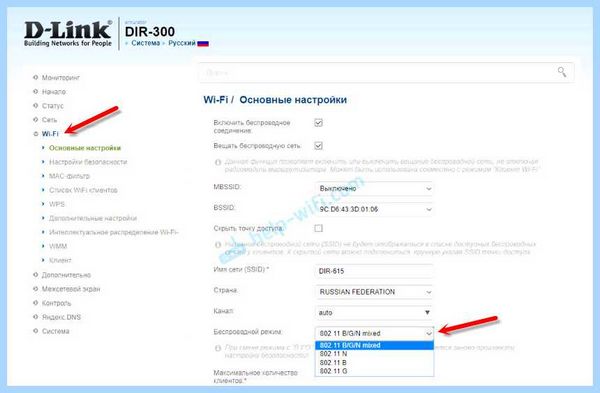600x393 pixels.
Task: Expand Межсетевой экран section
Action: (71, 289)
